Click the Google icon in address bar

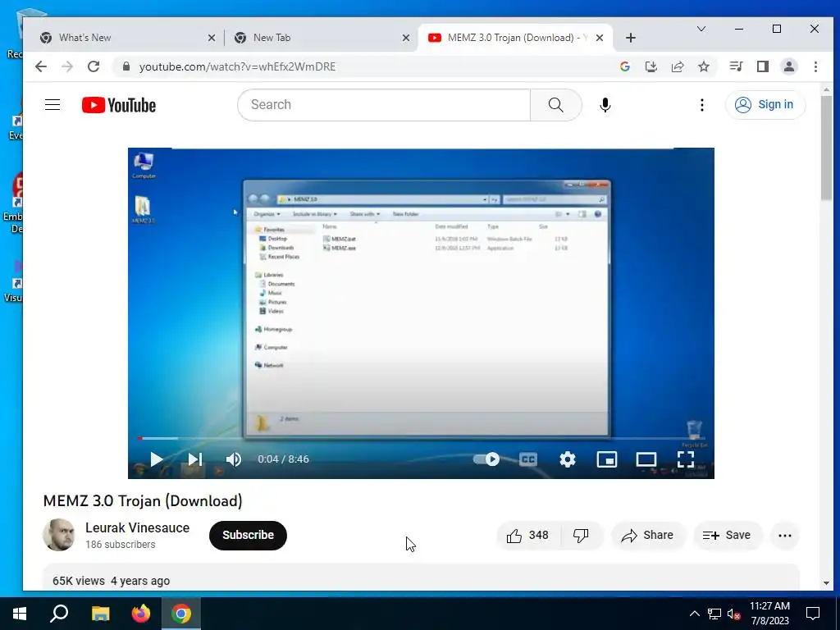point(624,66)
